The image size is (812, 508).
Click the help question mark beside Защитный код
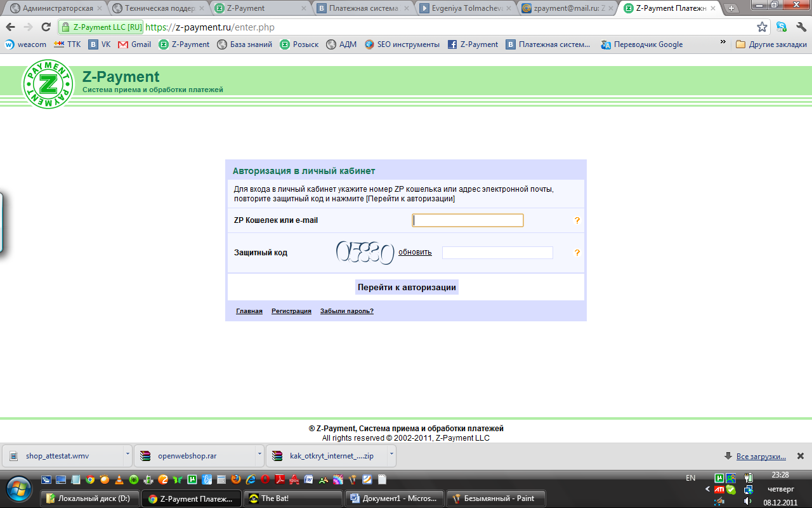tap(577, 253)
